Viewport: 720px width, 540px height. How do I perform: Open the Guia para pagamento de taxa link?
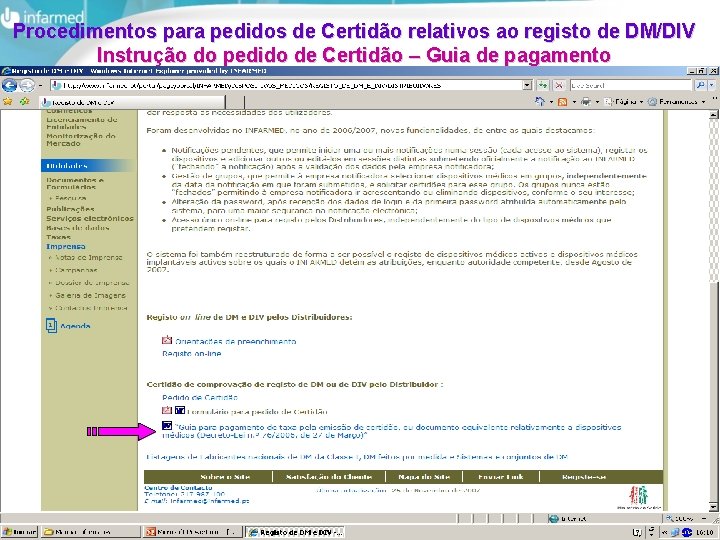(x=392, y=431)
